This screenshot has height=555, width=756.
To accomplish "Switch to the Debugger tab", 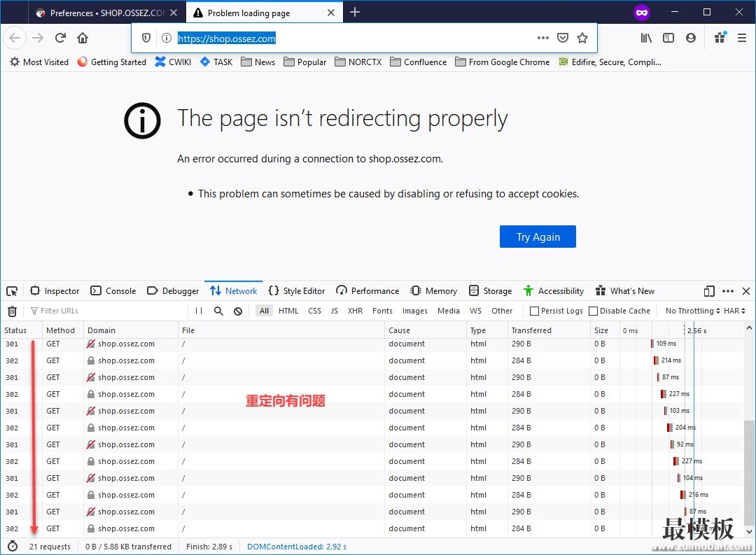I will (173, 291).
